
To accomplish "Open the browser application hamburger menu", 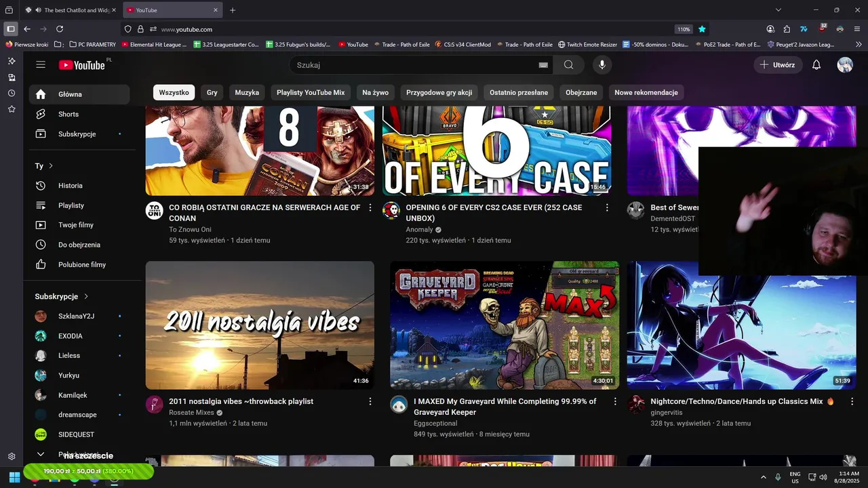I will coord(857,29).
